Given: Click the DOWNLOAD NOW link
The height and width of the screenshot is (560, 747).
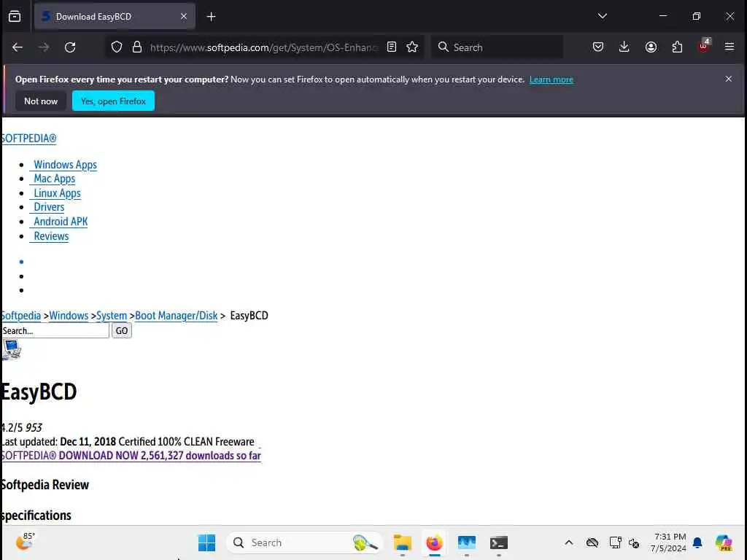Looking at the screenshot, I should [131, 456].
